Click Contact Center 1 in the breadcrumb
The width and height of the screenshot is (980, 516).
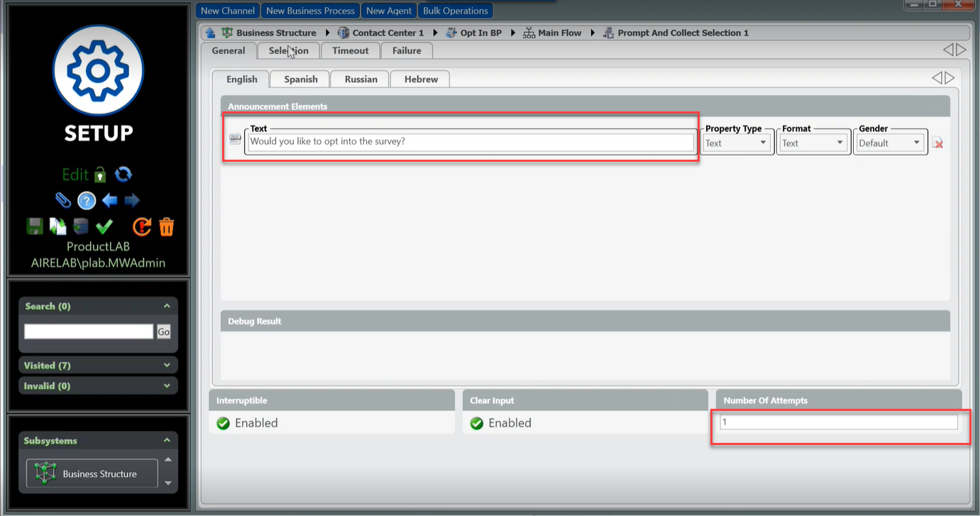click(x=387, y=33)
